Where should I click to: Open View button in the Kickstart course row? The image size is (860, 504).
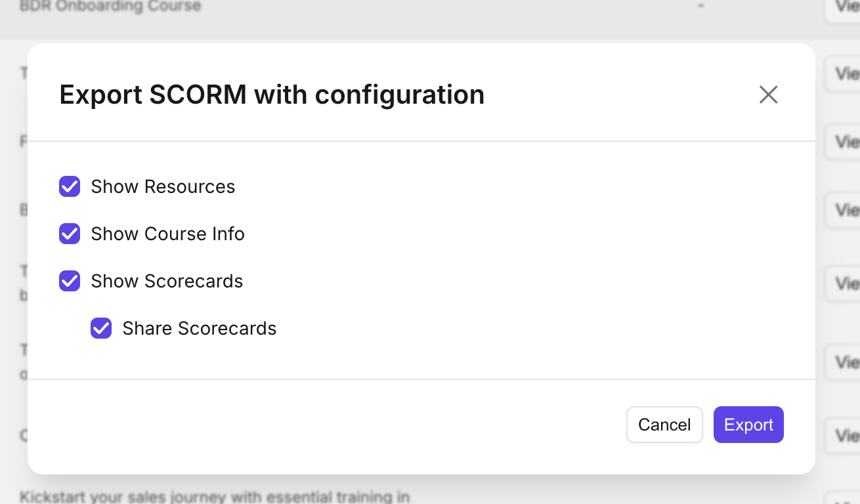point(843,499)
